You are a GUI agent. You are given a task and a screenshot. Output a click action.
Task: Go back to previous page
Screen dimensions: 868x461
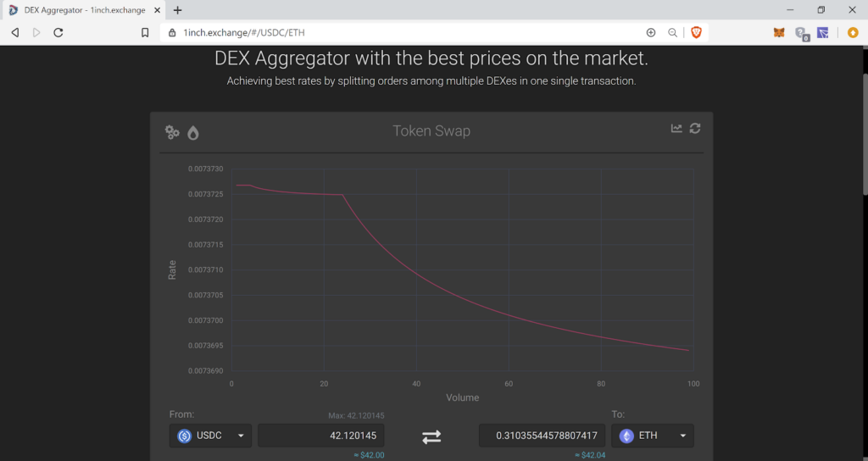point(15,32)
